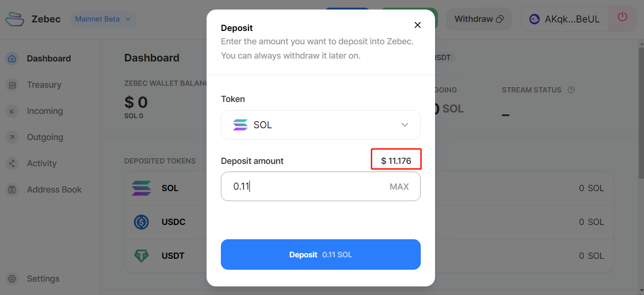Viewport: 644px width, 295px height.
Task: Open the SOL token dropdown
Action: coord(321,125)
